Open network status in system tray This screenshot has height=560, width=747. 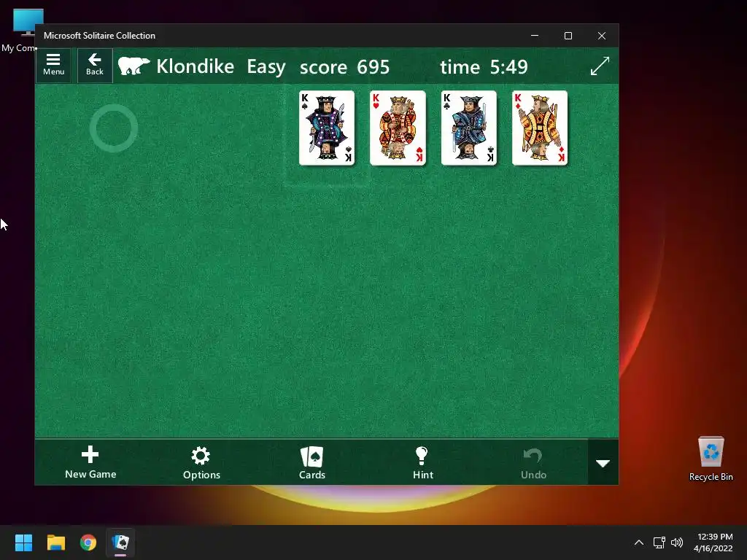coord(659,542)
